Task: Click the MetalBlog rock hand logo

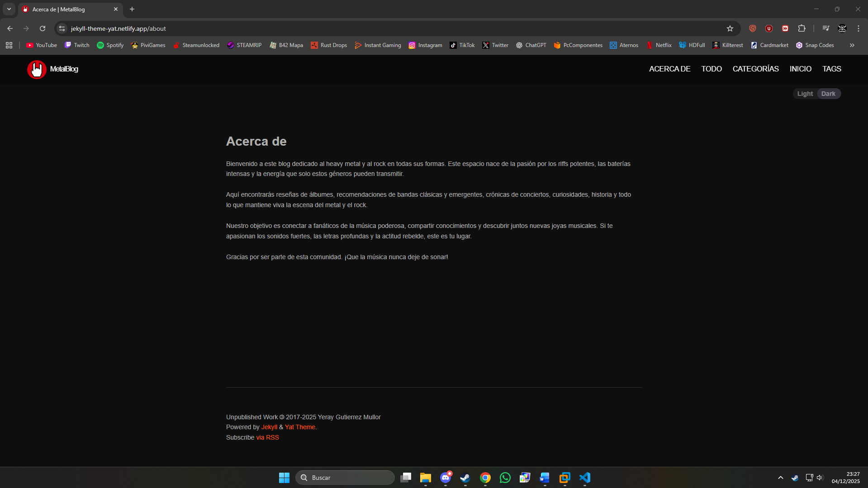Action: coord(37,69)
